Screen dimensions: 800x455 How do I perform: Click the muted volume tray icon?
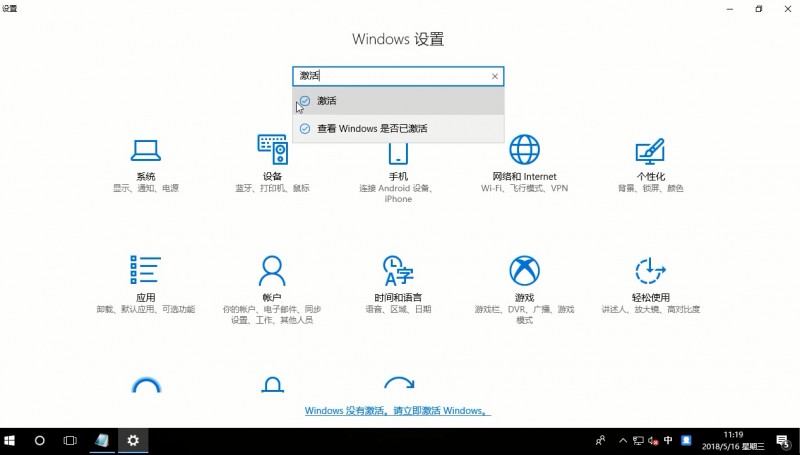pyautogui.click(x=653, y=440)
